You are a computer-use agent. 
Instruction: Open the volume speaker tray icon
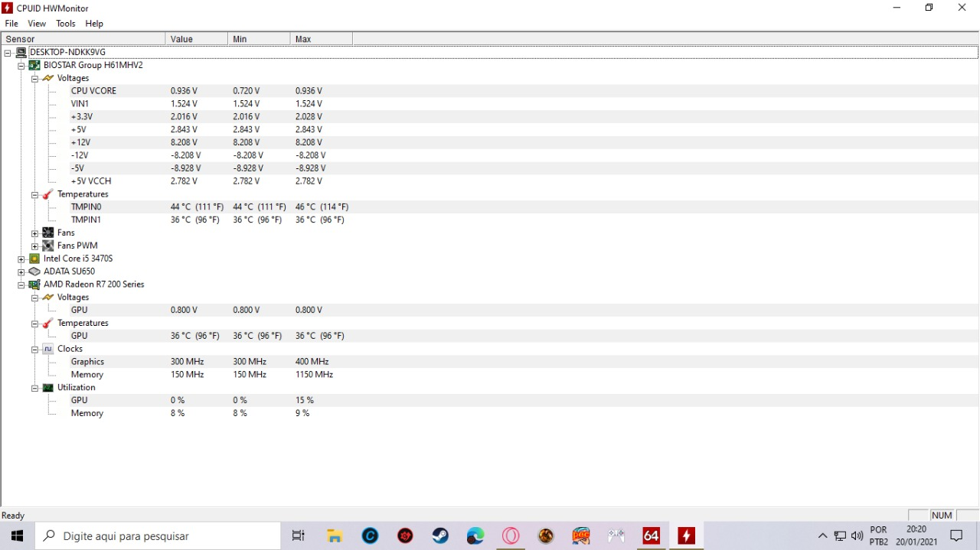[x=857, y=536]
